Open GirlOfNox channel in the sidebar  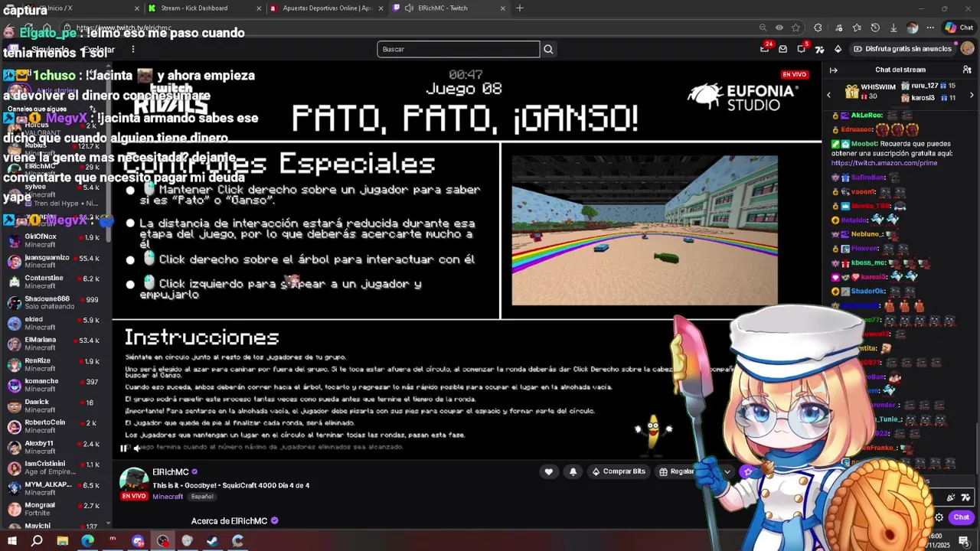(x=55, y=240)
